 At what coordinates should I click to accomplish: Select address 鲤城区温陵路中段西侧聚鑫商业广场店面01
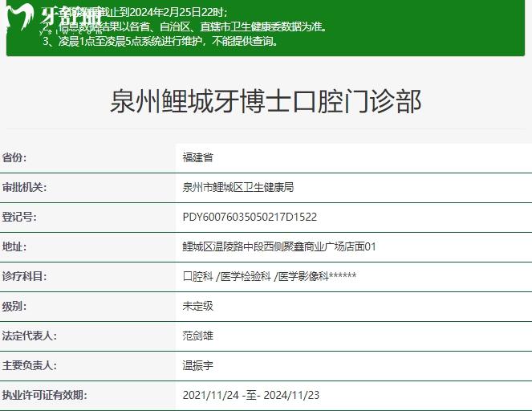click(x=279, y=246)
